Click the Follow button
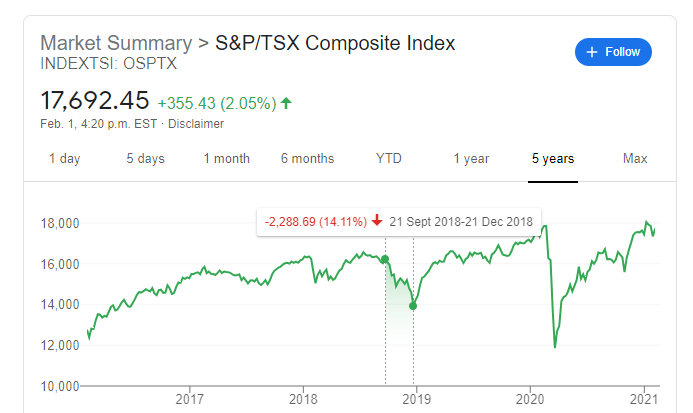 click(x=613, y=51)
